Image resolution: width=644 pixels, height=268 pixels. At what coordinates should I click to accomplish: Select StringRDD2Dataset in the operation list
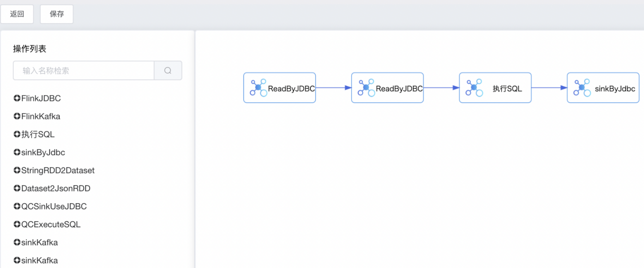click(x=58, y=171)
